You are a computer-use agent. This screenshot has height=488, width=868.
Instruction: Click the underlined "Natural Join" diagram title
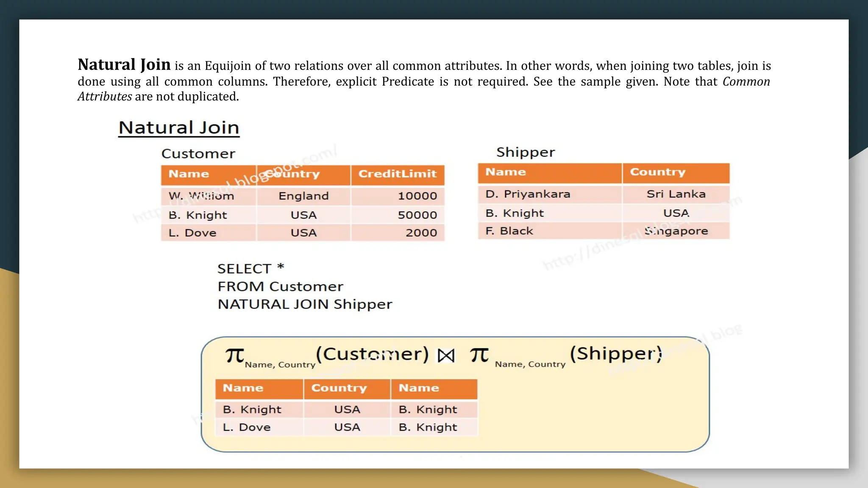click(x=179, y=128)
